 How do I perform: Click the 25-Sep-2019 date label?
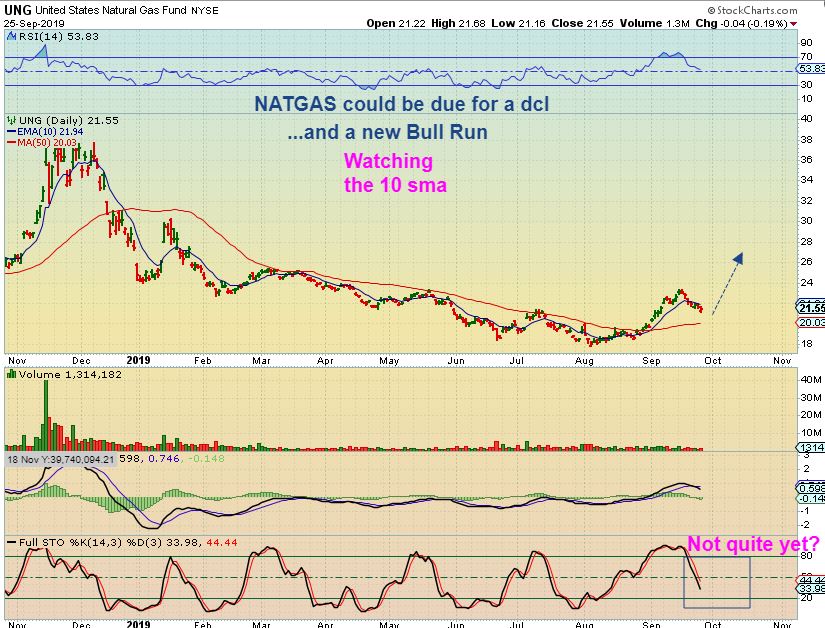34,24
